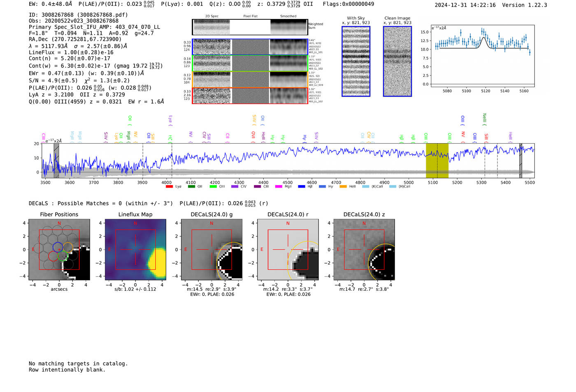The width and height of the screenshot is (576, 392).
Task: Click the Flags:0x00000049 header text
Action: (348, 4)
